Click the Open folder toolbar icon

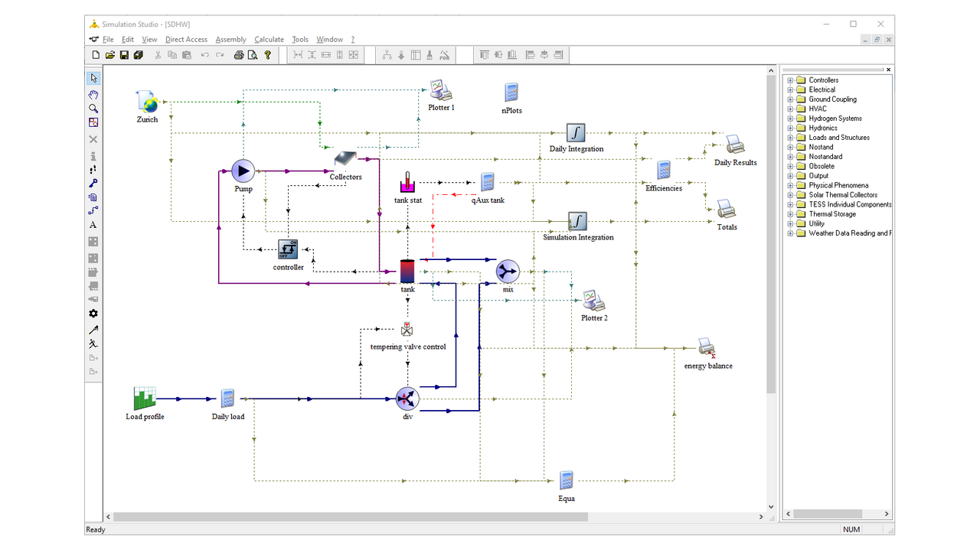[109, 55]
